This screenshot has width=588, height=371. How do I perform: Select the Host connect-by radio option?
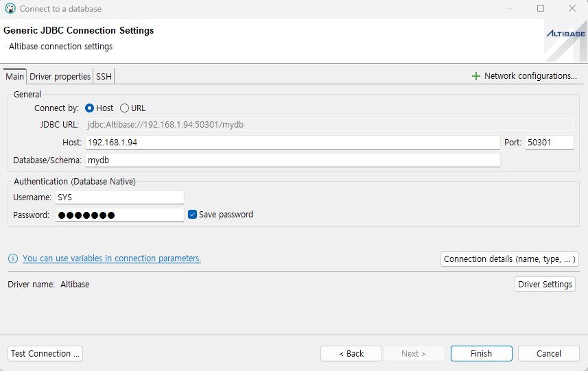90,108
